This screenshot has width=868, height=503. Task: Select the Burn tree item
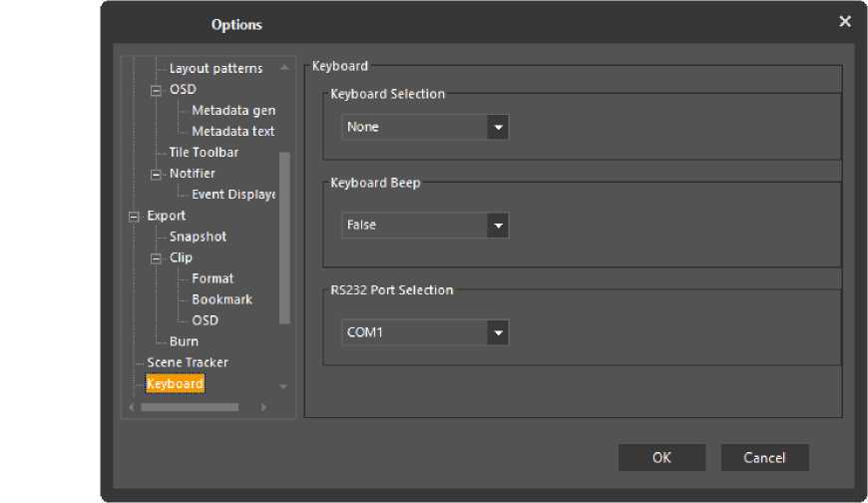click(x=184, y=341)
